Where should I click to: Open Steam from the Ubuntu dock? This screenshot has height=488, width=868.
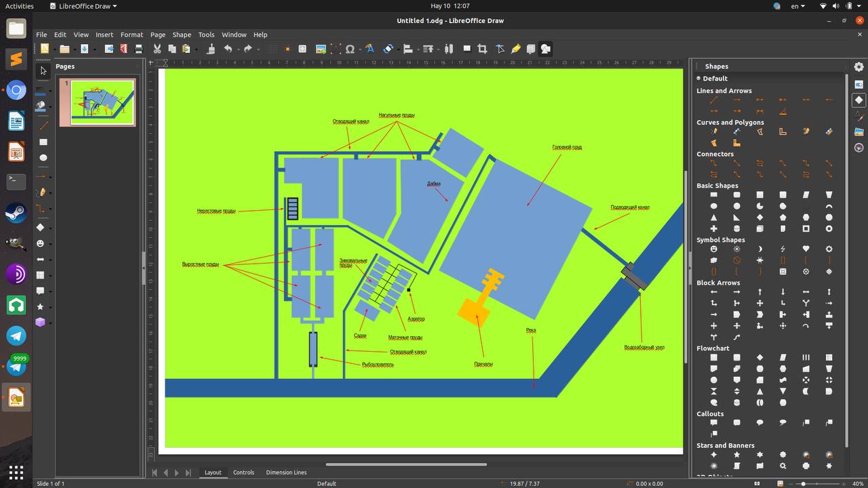[16, 213]
